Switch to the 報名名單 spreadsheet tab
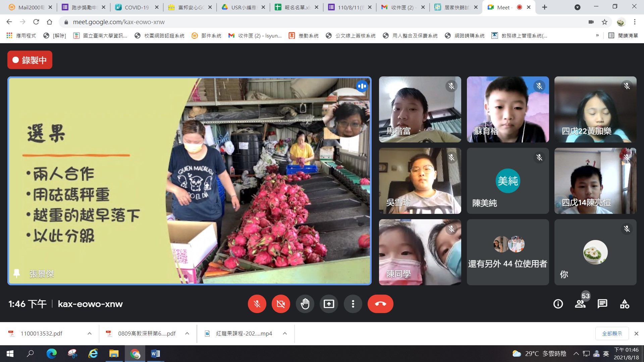Image resolution: width=644 pixels, height=362 pixels. [297, 7]
